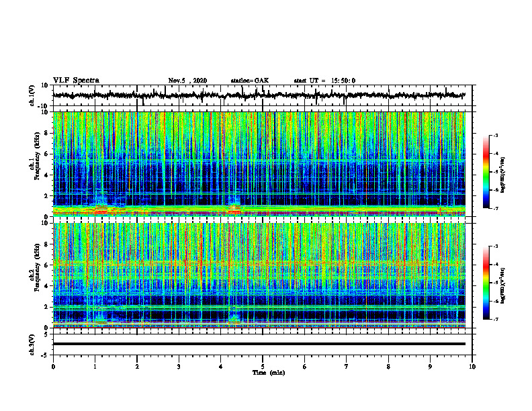
Task: Click the '7' tick on the time axis
Action: click(347, 367)
